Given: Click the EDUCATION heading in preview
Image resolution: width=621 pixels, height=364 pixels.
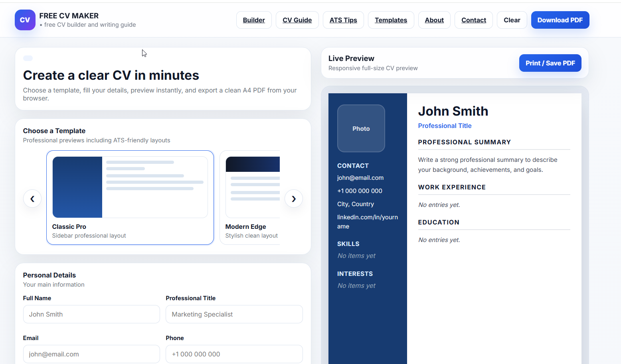Looking at the screenshot, I should (439, 222).
